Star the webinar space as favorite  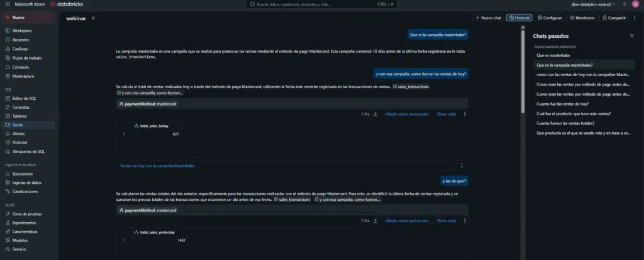[x=94, y=18]
